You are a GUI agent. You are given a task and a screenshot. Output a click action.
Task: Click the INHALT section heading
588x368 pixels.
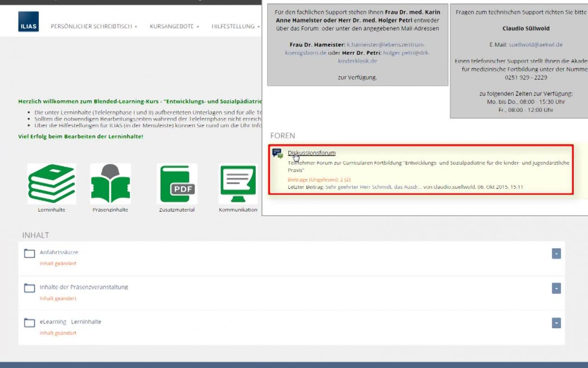[35, 235]
